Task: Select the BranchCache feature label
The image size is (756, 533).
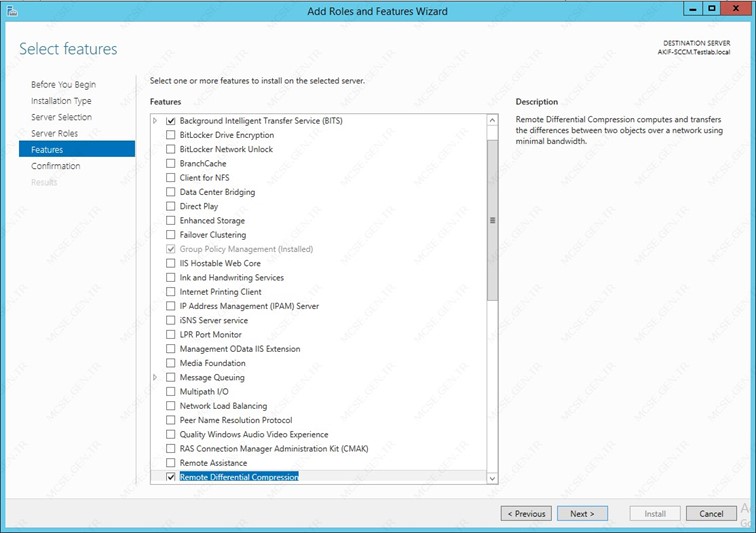Action: coord(203,164)
